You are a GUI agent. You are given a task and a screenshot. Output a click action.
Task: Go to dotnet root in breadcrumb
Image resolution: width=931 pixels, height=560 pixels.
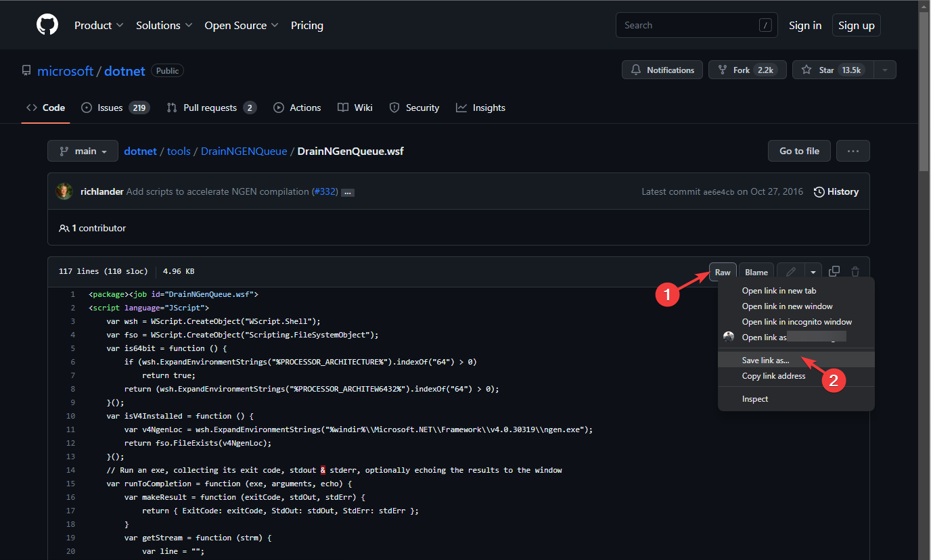click(x=140, y=151)
